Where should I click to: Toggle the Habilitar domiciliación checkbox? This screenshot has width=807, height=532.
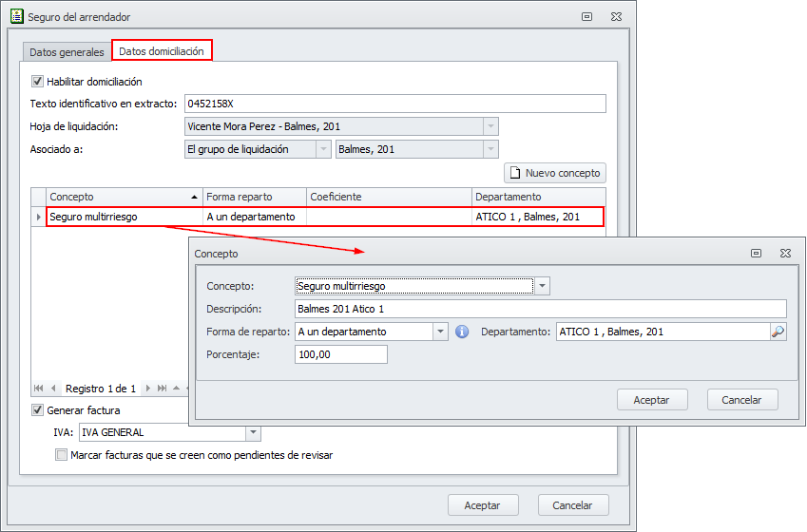click(x=37, y=82)
